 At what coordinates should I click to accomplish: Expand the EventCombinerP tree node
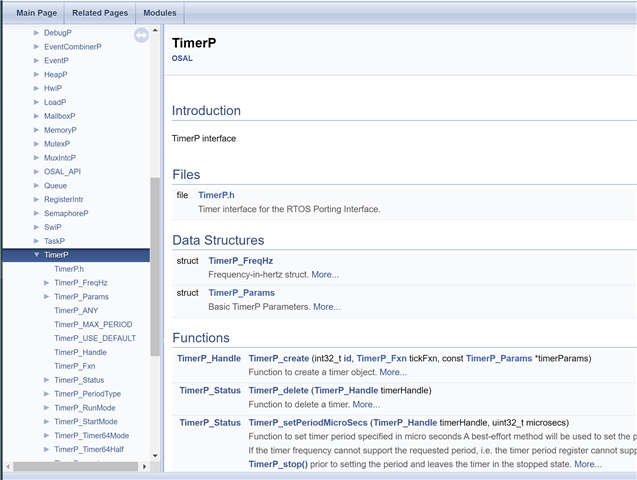click(x=36, y=47)
